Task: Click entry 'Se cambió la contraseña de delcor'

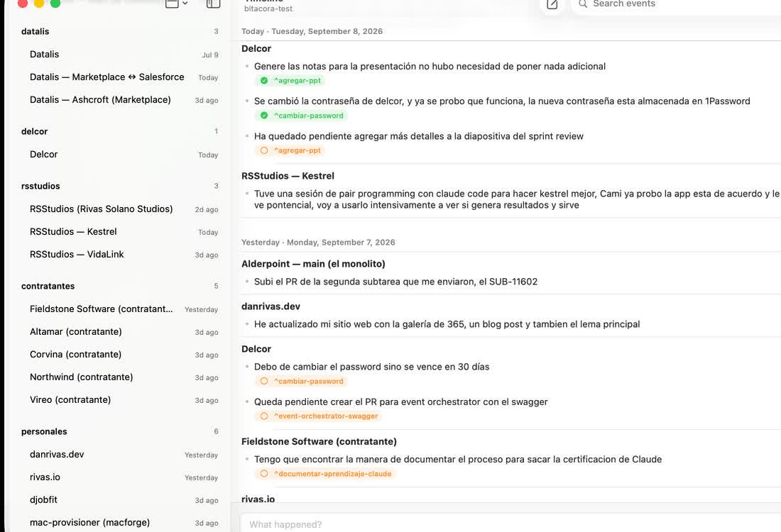Action: point(502,101)
